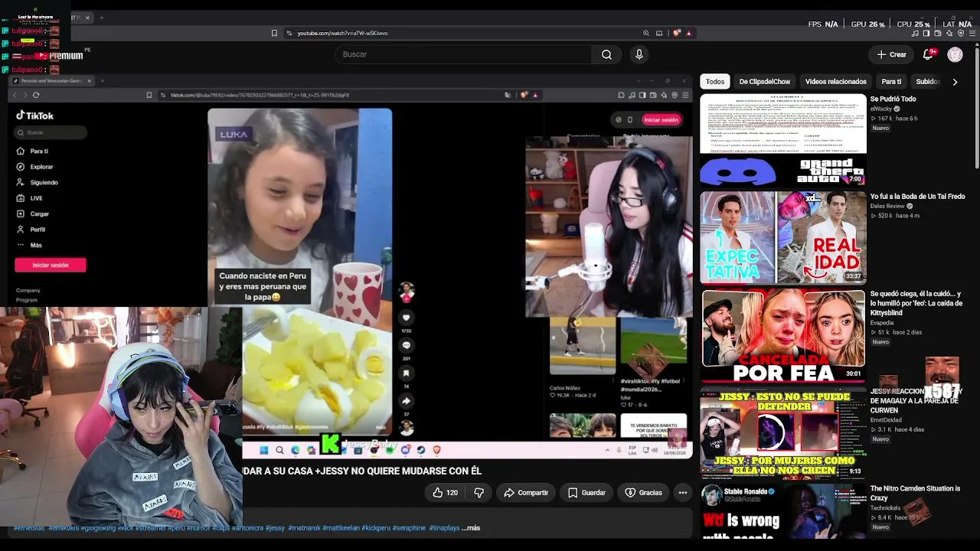980x551 pixels.
Task: Click the TikTok logo in video
Action: pyautogui.click(x=35, y=116)
